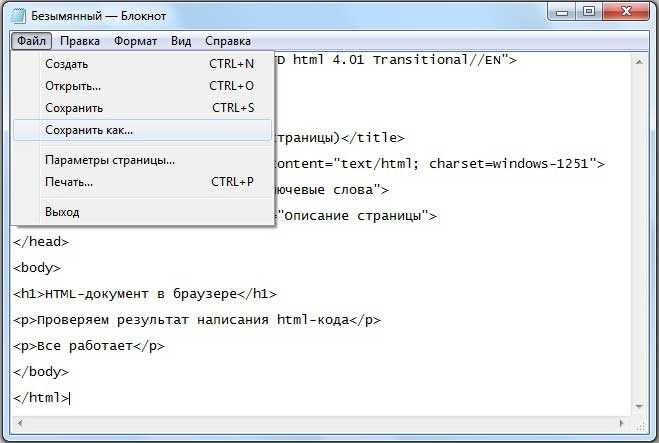Open the Вид menu
Screen dimensions: 659x443
(x=181, y=41)
